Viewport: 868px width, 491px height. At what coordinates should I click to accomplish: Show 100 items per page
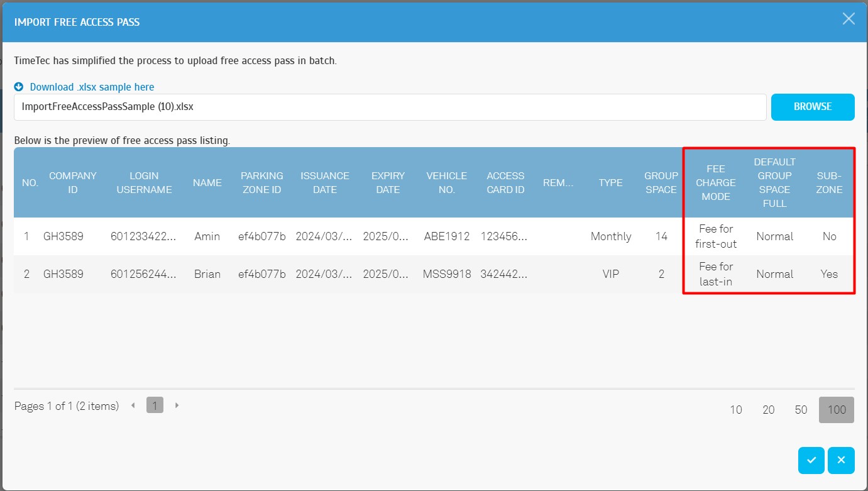(836, 410)
